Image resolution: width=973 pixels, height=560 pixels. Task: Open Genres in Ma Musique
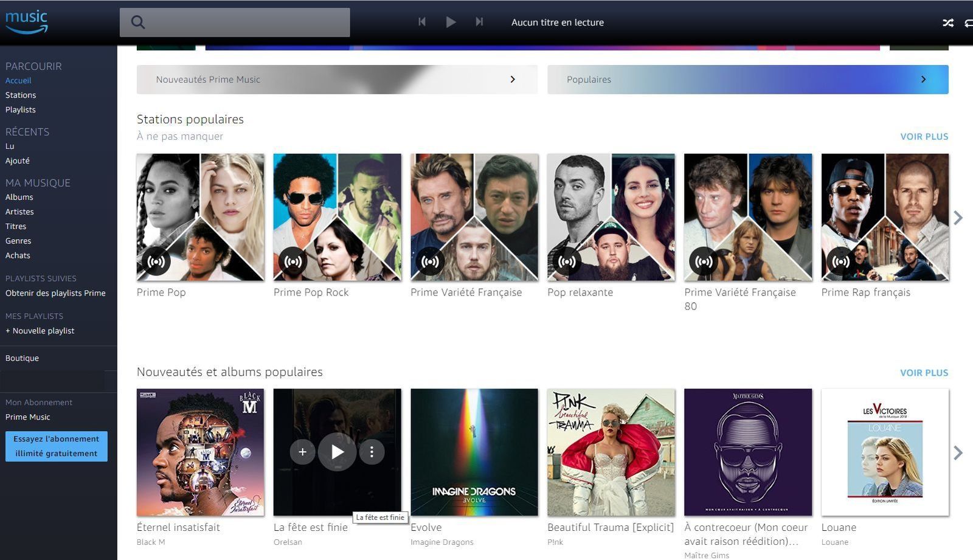[x=18, y=241]
